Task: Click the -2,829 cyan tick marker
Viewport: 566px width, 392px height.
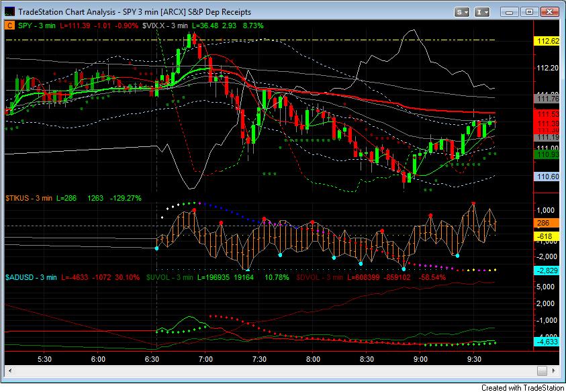Action: pyautogui.click(x=548, y=271)
